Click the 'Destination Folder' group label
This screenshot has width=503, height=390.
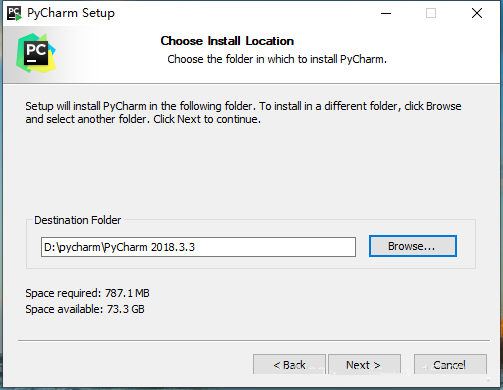pyautogui.click(x=77, y=220)
